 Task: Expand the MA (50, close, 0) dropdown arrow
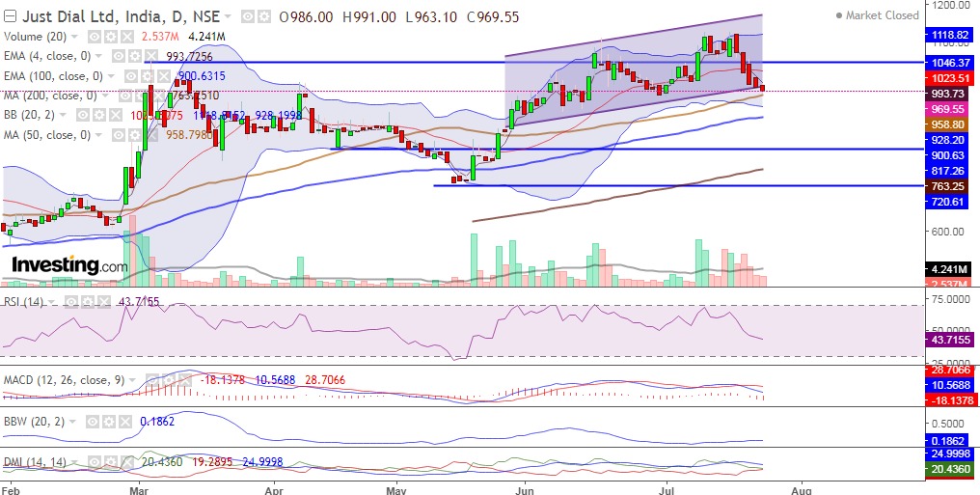click(98, 134)
